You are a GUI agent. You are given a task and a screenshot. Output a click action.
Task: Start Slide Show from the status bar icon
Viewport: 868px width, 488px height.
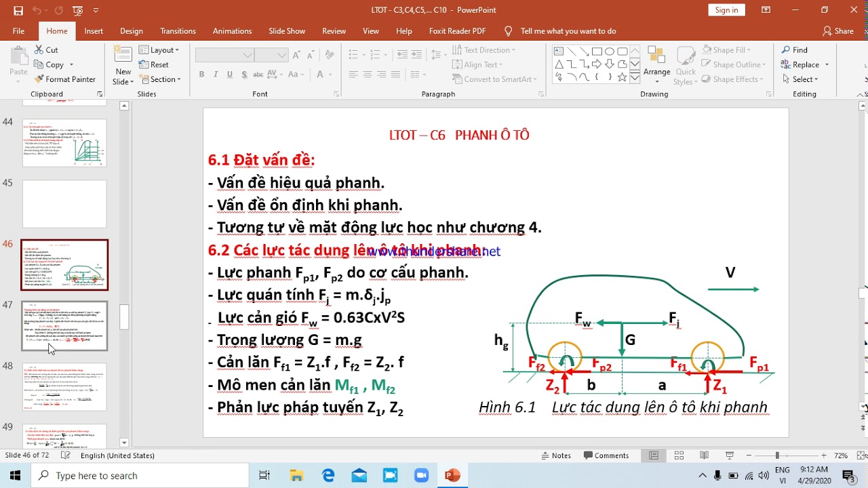[730, 455]
